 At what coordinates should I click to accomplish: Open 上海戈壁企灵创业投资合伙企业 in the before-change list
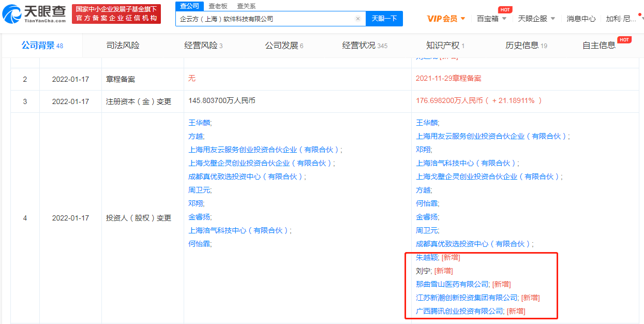pyautogui.click(x=261, y=163)
